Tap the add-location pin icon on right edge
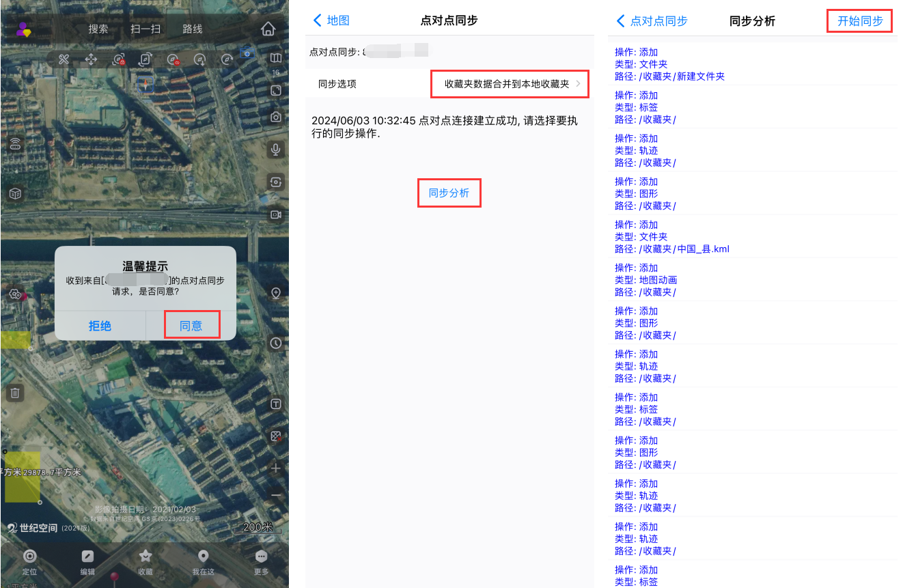Screen dimensions: 903x588 (x=276, y=293)
